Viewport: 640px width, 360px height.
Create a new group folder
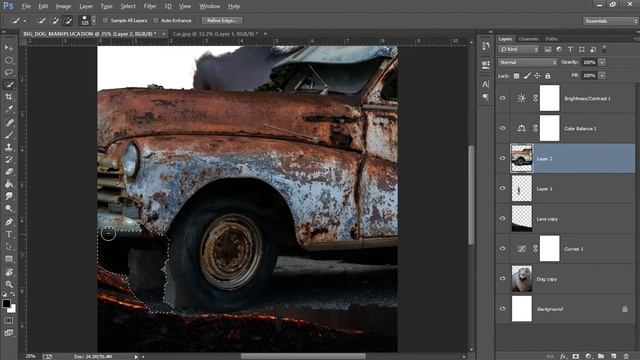click(x=601, y=356)
